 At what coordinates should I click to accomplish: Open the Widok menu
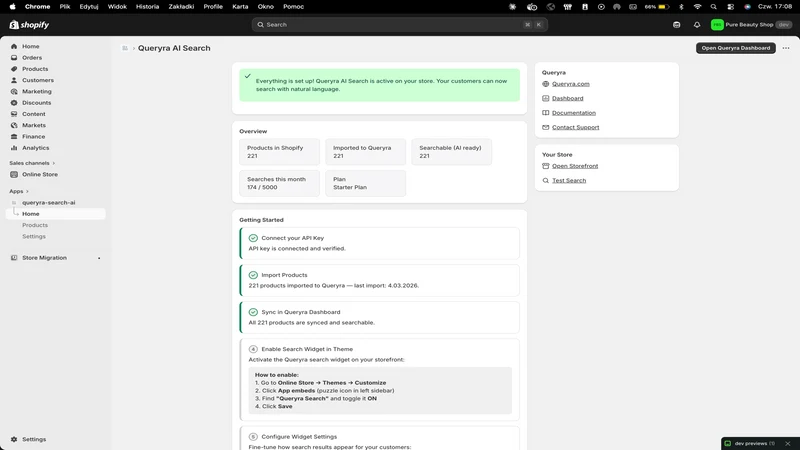pyautogui.click(x=117, y=7)
